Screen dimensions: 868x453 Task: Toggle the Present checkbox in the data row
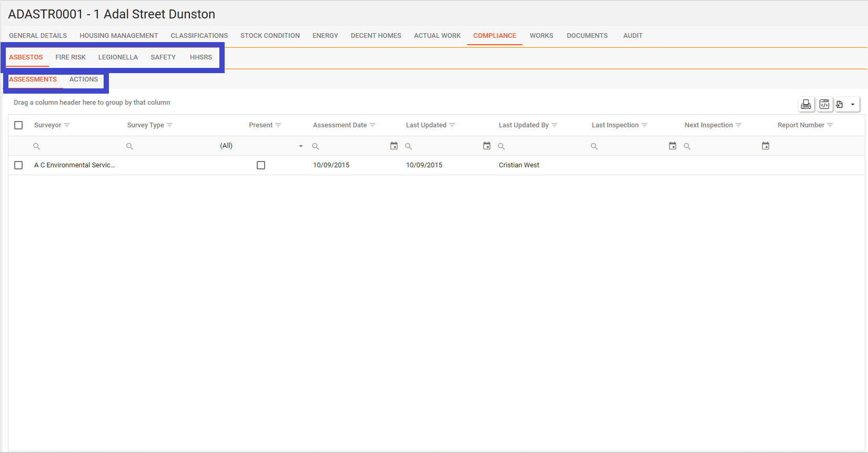261,165
